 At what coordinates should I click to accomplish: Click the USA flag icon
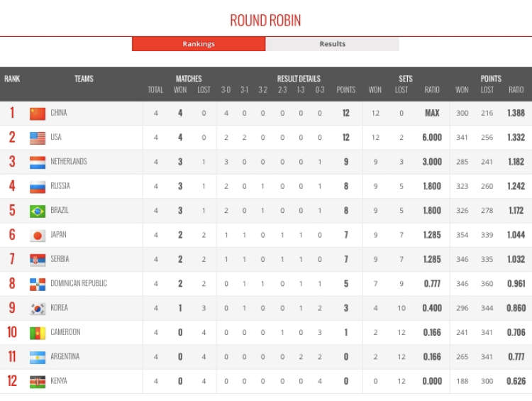pos(38,138)
